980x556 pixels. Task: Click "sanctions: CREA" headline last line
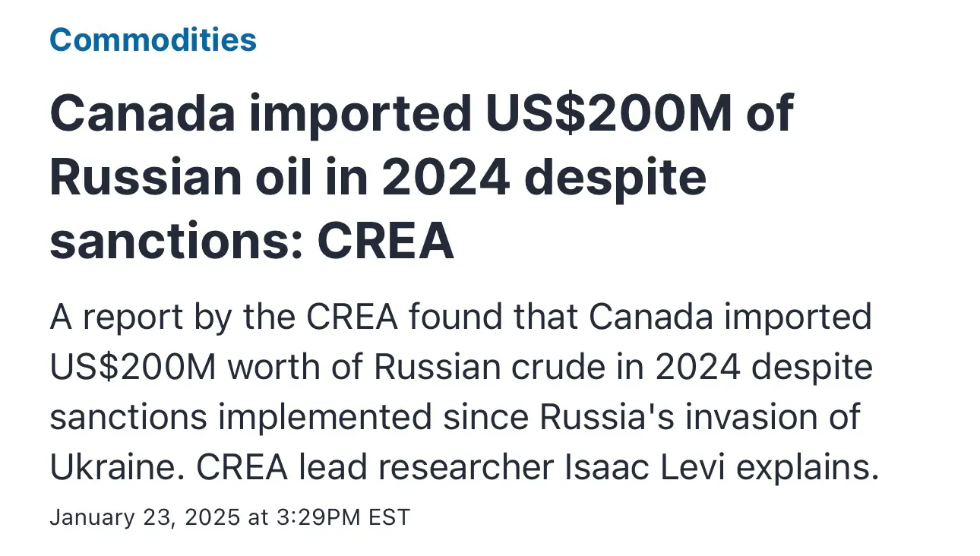click(252, 242)
